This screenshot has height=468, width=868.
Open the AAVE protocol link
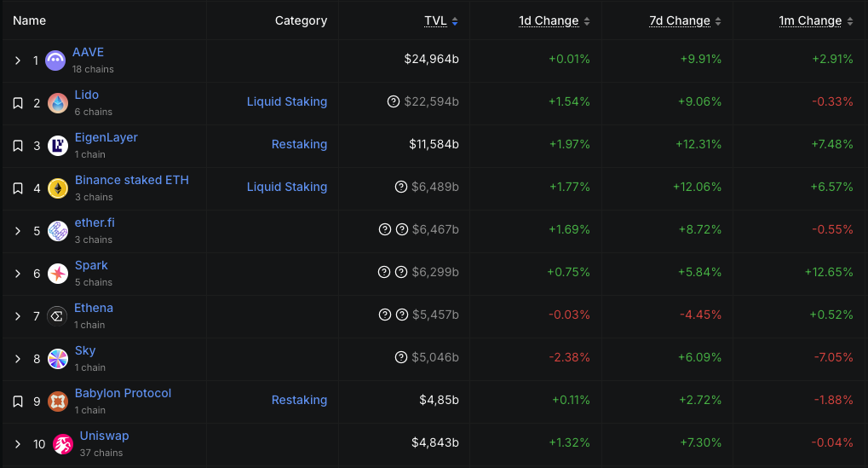pos(88,52)
